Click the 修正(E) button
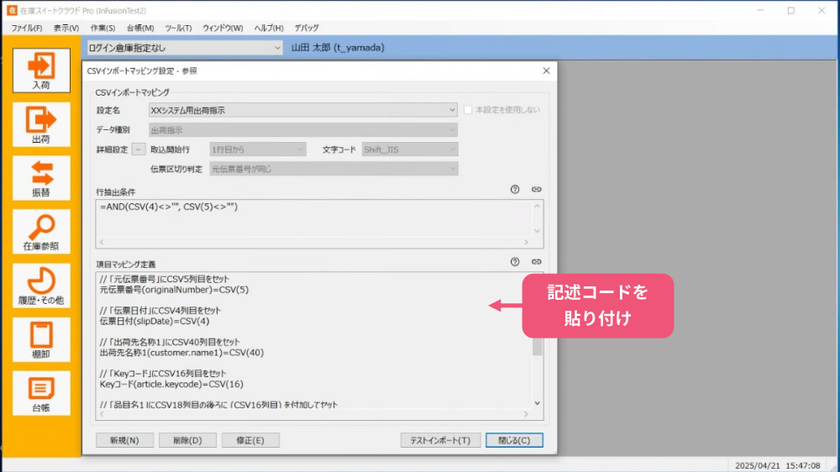The height and width of the screenshot is (472, 840). click(x=251, y=440)
